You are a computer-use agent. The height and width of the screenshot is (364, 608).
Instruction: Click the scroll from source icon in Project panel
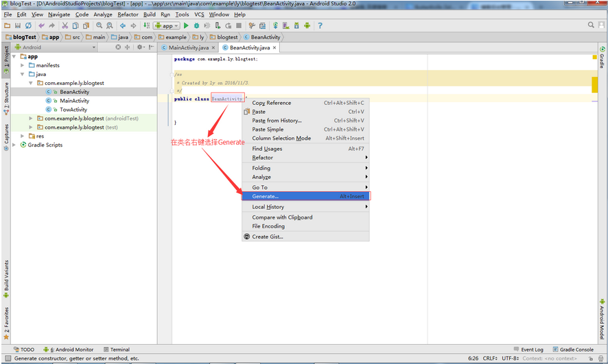tap(118, 47)
